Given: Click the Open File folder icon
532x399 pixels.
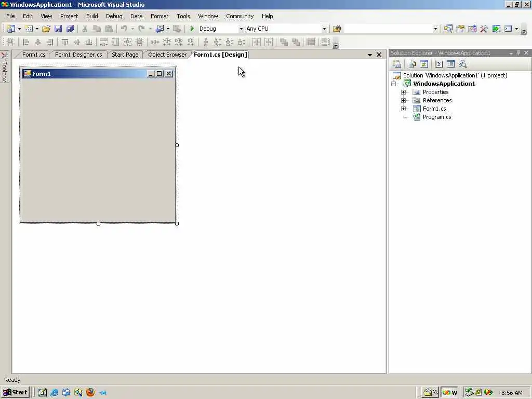Looking at the screenshot, I should pos(46,29).
